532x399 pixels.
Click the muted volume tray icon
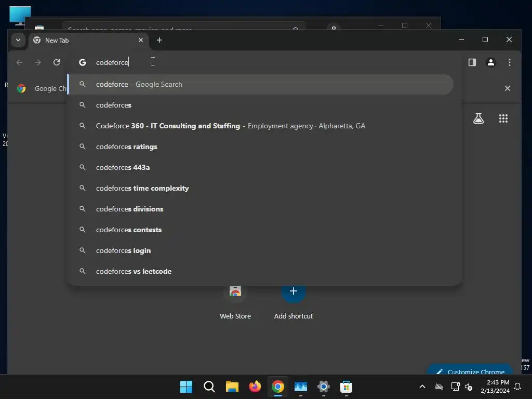click(x=469, y=387)
